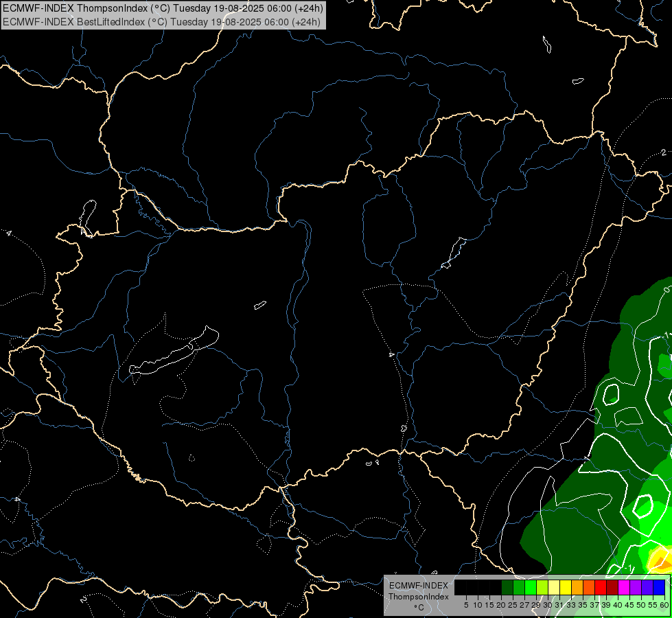The width and height of the screenshot is (672, 618).
Task: Click the ECMWF-INDEX label in the legend box
Action: (419, 586)
